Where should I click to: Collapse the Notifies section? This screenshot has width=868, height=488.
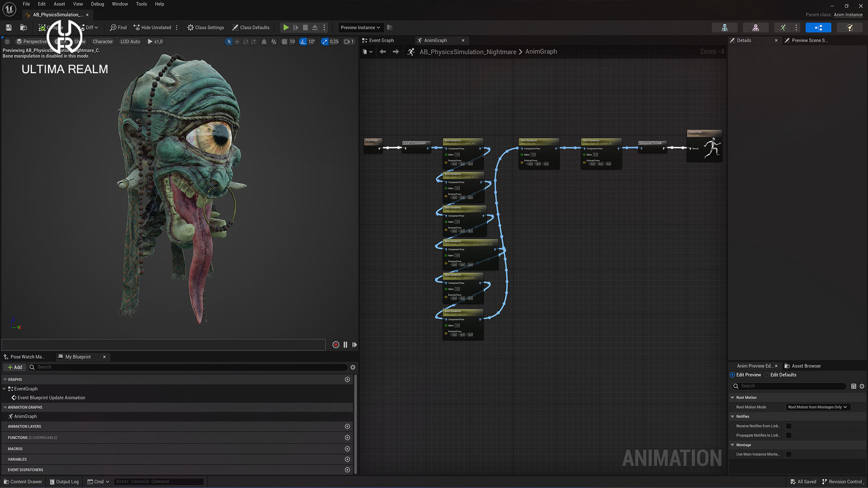coord(732,417)
